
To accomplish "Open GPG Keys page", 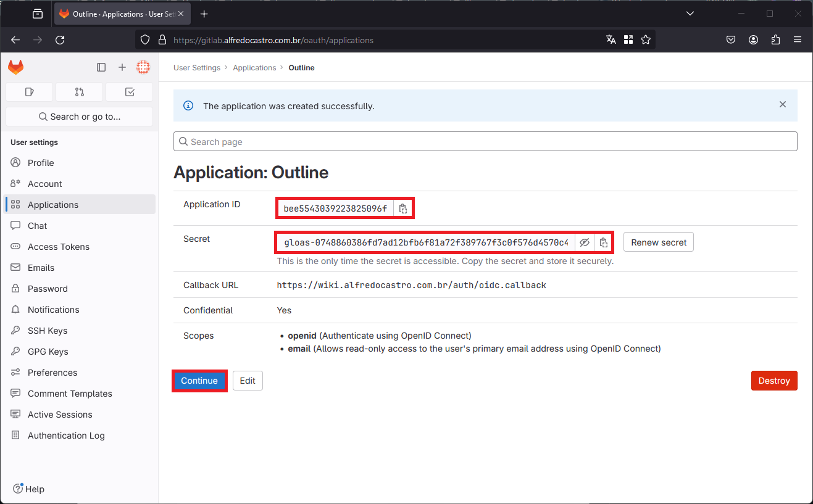I will pyautogui.click(x=80, y=352).
